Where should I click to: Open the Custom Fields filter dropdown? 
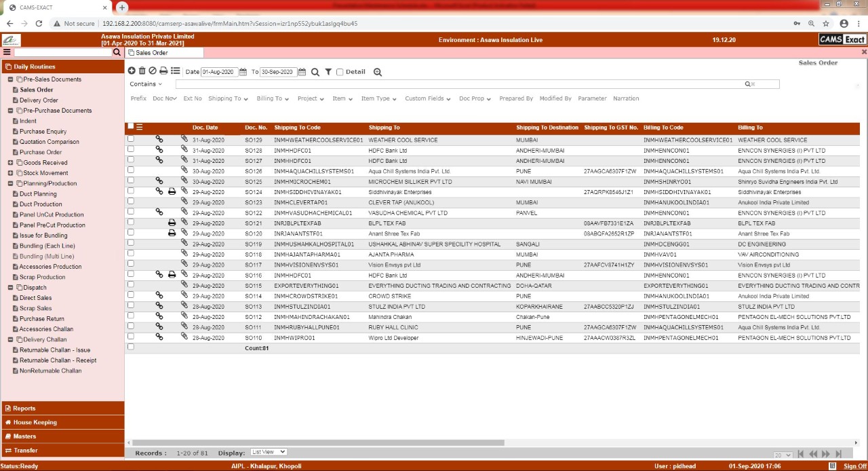tap(428, 98)
